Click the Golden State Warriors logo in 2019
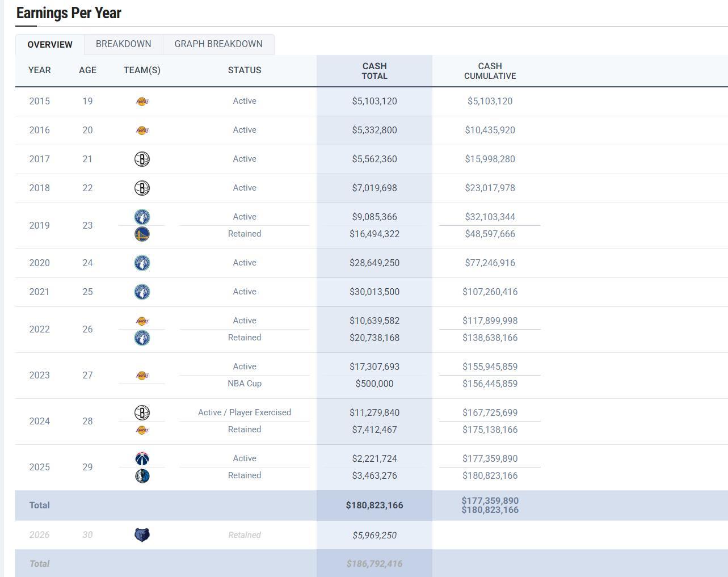 point(142,234)
